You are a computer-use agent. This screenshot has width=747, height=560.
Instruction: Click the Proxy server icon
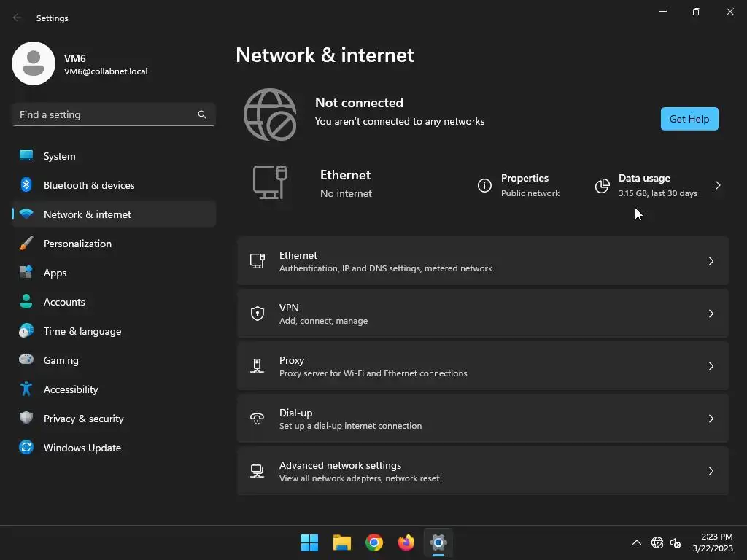click(258, 366)
